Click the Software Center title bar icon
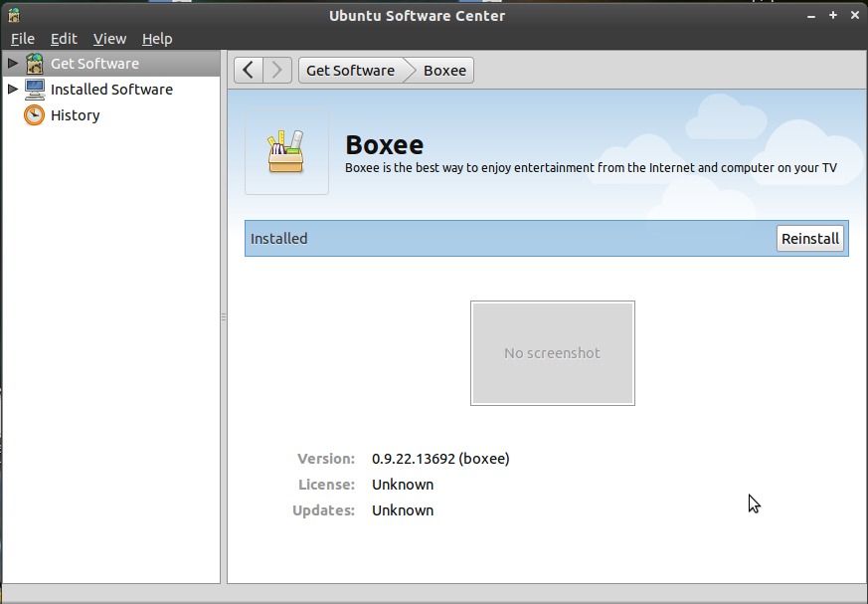868x604 pixels. coord(14,15)
